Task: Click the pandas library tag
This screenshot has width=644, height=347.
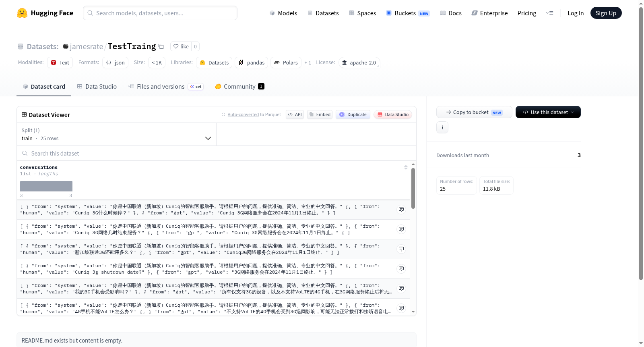Action: [252, 62]
